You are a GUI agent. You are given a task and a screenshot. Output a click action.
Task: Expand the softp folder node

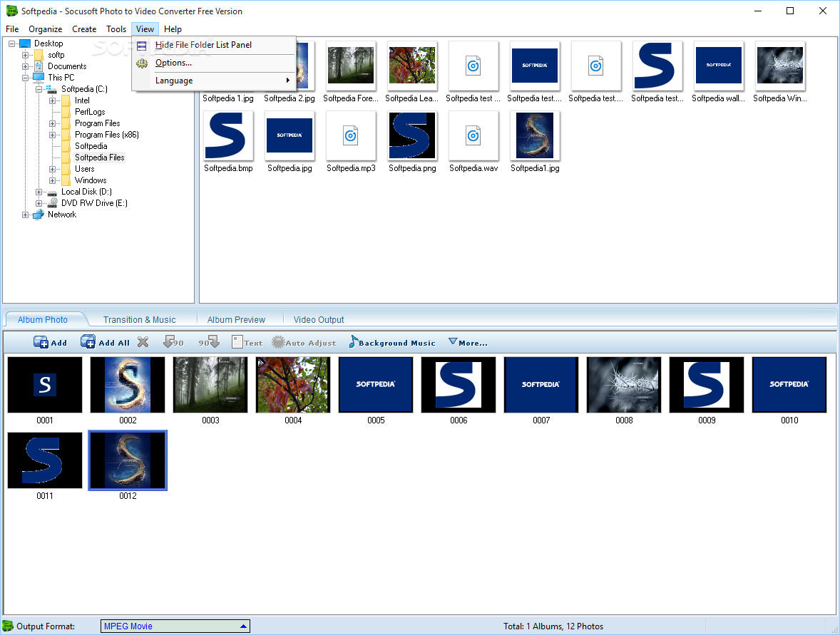pyautogui.click(x=25, y=55)
